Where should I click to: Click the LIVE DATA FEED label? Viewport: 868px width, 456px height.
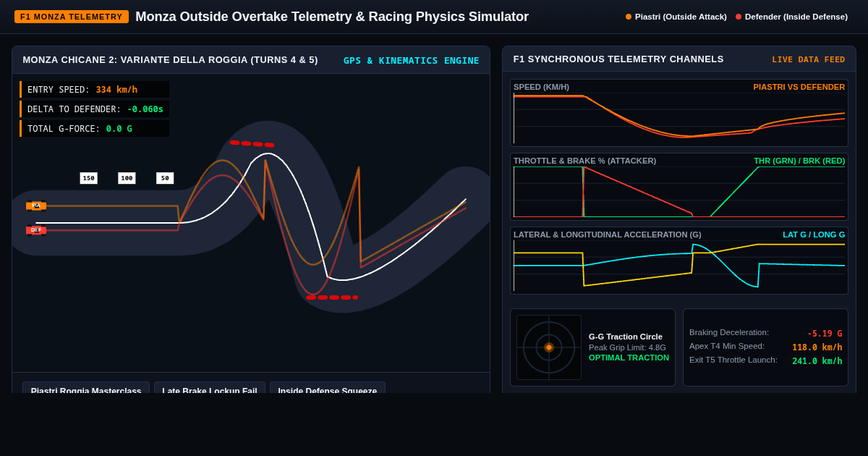click(x=809, y=59)
